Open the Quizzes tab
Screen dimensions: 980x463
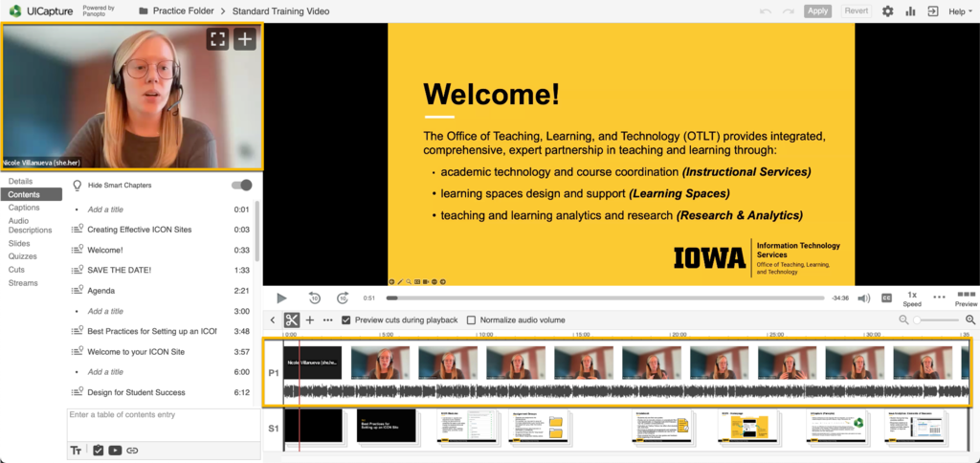[23, 256]
